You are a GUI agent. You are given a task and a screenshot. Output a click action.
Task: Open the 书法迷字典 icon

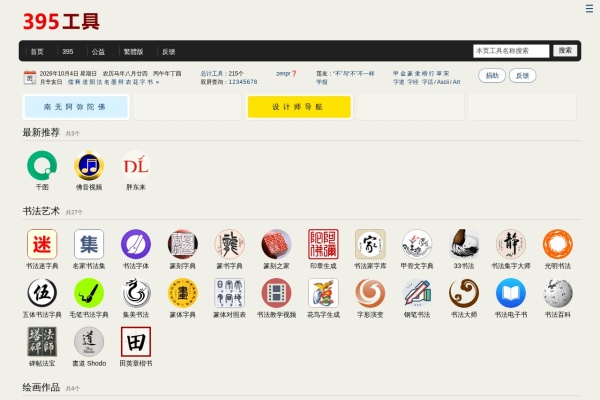42,244
